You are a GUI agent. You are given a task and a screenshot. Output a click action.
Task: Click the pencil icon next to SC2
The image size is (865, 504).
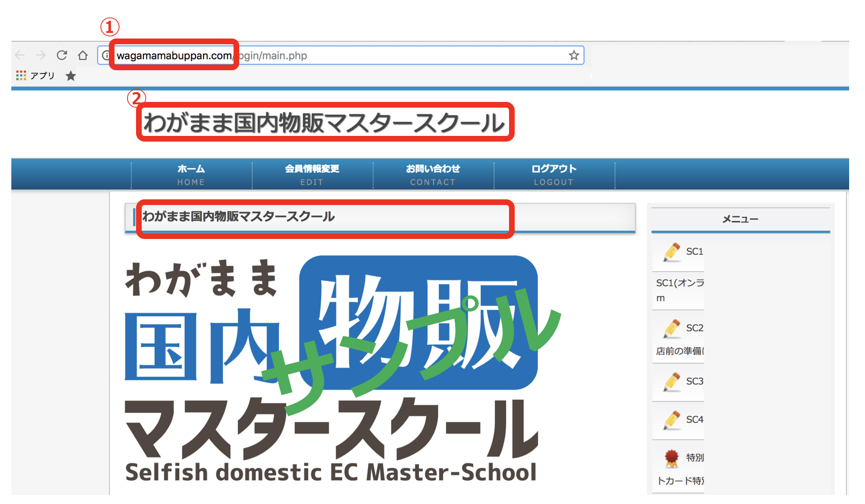[672, 328]
